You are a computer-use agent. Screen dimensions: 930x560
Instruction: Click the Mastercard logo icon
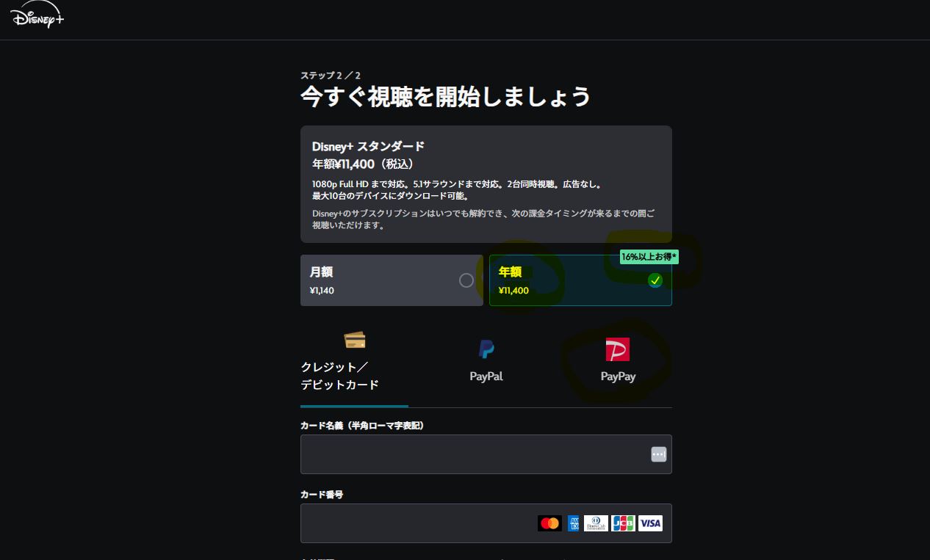(549, 523)
